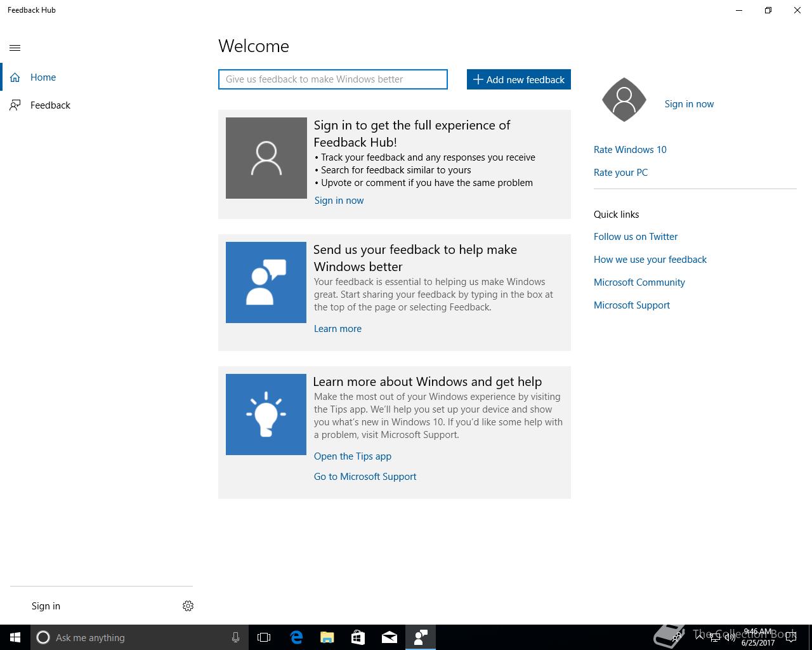The width and height of the screenshot is (812, 650).
Task: Click Feedback Hub taskbar icon
Action: [421, 637]
